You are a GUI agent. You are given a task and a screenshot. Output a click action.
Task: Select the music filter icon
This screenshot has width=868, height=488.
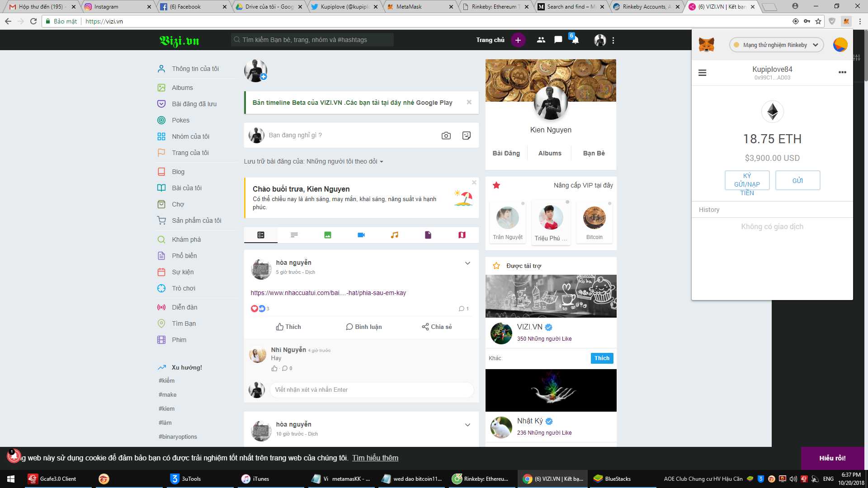click(394, 235)
